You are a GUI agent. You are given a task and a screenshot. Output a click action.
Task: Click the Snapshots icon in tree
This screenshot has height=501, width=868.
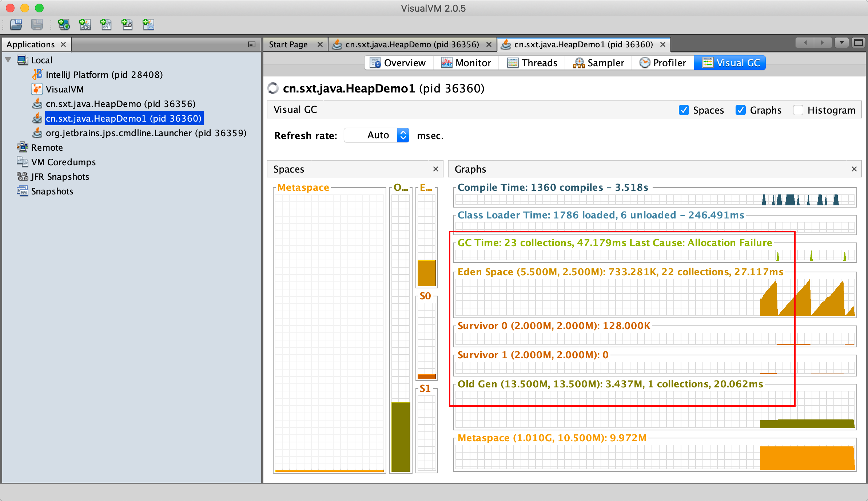point(22,191)
